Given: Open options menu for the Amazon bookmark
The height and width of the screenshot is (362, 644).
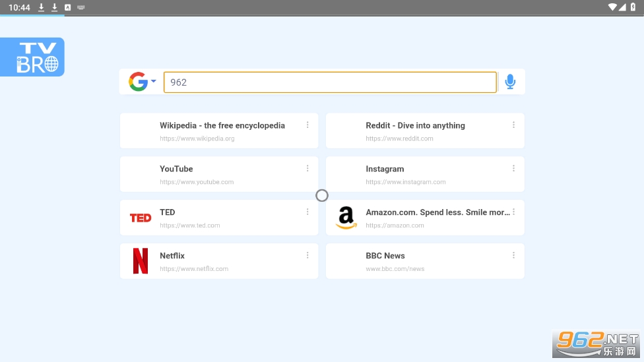Looking at the screenshot, I should (513, 212).
